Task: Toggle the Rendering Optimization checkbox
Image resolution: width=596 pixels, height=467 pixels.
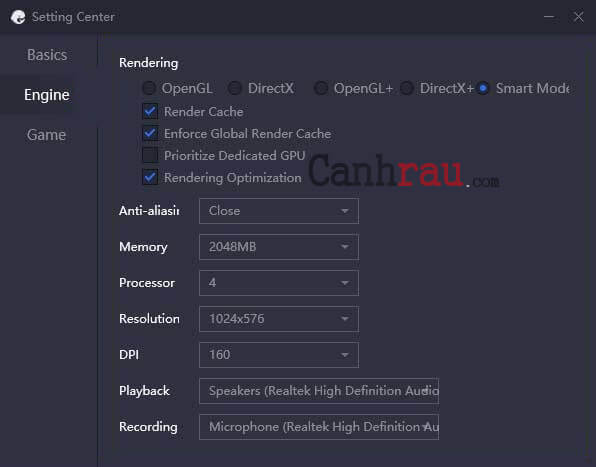Action: pos(150,177)
